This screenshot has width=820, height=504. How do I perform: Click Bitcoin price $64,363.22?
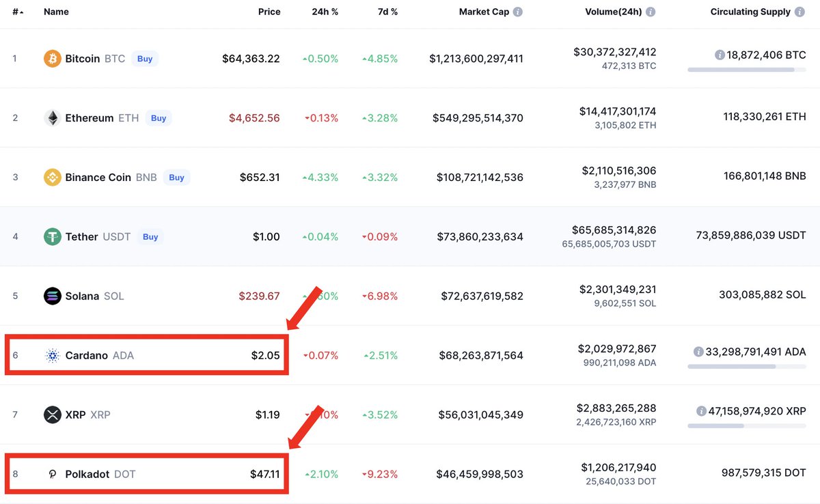tap(251, 59)
